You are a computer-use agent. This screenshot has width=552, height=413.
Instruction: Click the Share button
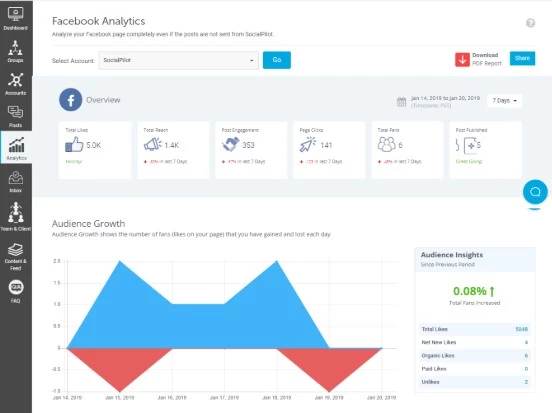[522, 58]
